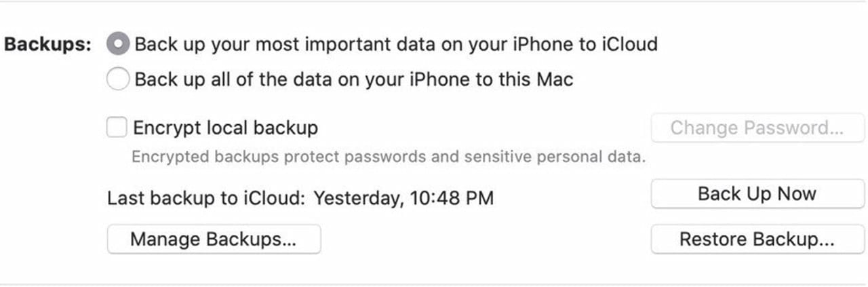The width and height of the screenshot is (868, 287).
Task: Click the separator line above the Backups section
Action: 434,1
